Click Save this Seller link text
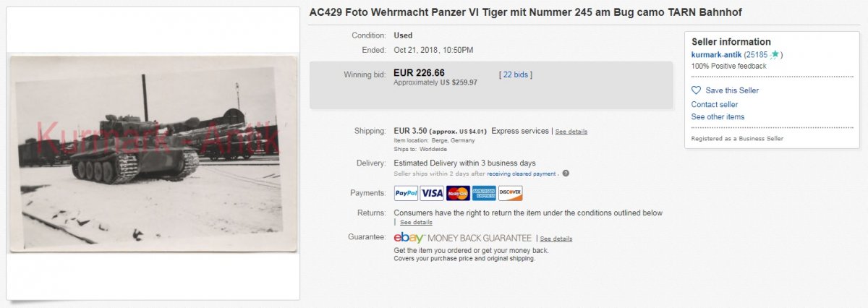Viewport: 868px width, 308px height. pos(732,90)
